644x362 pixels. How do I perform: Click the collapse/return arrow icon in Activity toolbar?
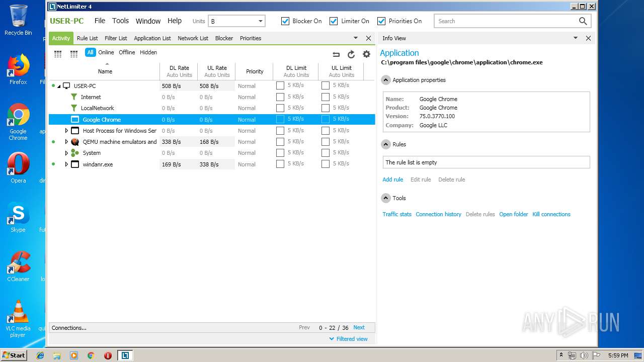(336, 54)
